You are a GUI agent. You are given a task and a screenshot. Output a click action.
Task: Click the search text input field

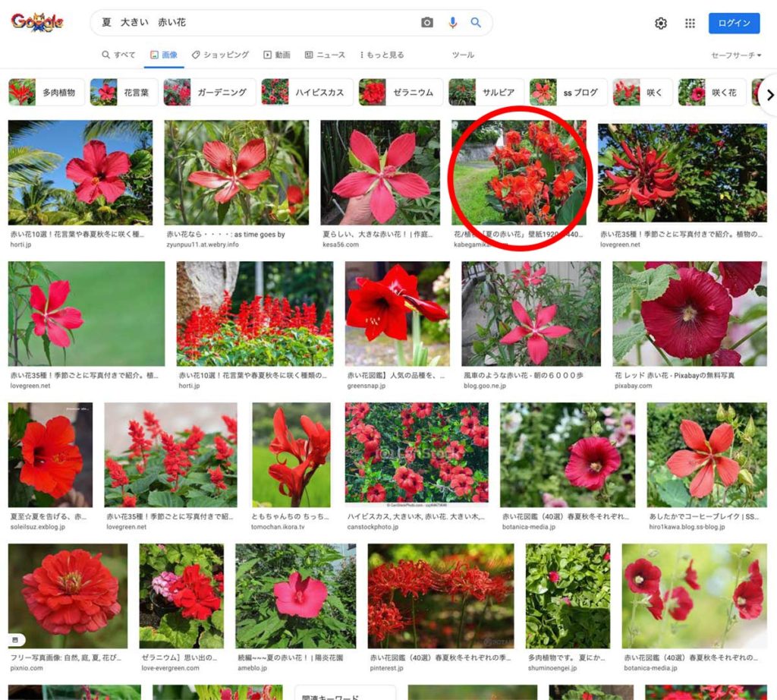[x=258, y=23]
